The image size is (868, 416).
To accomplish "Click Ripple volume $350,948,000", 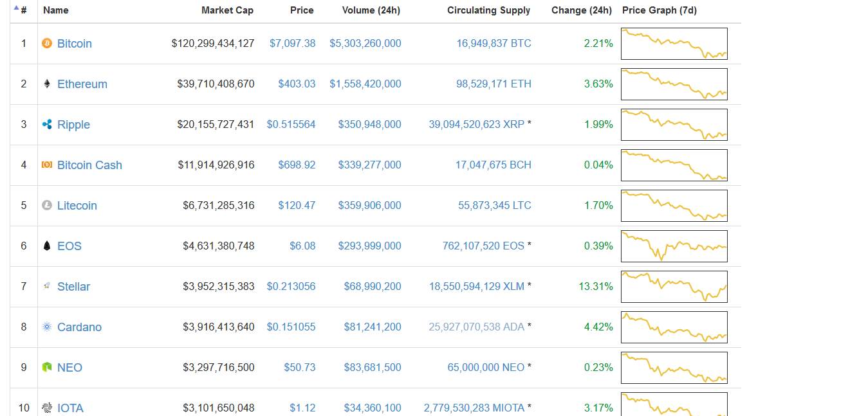I will pyautogui.click(x=369, y=124).
